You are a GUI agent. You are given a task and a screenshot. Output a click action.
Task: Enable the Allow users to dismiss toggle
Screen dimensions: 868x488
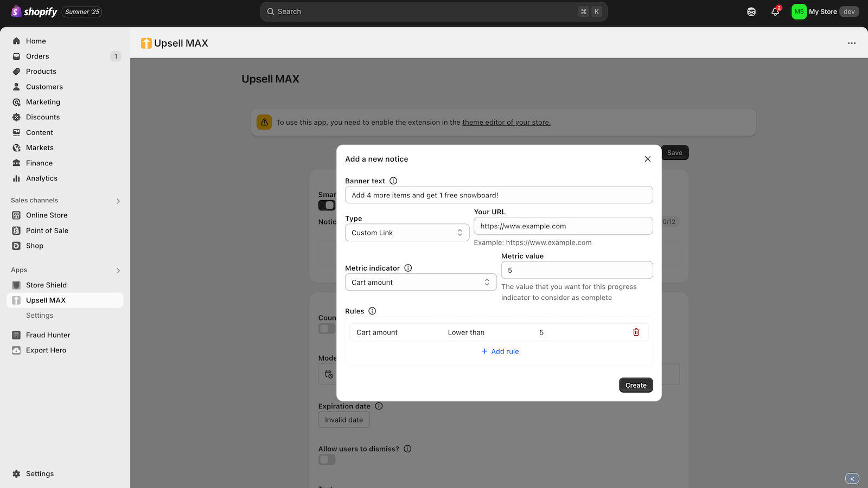327,459
